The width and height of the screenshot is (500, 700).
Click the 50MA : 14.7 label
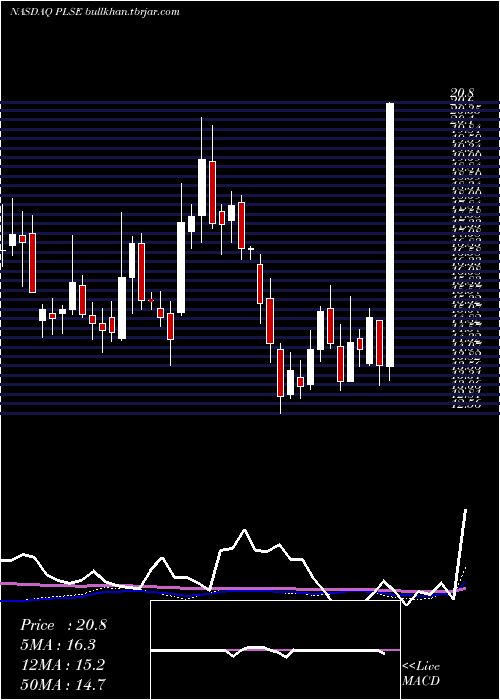63,684
